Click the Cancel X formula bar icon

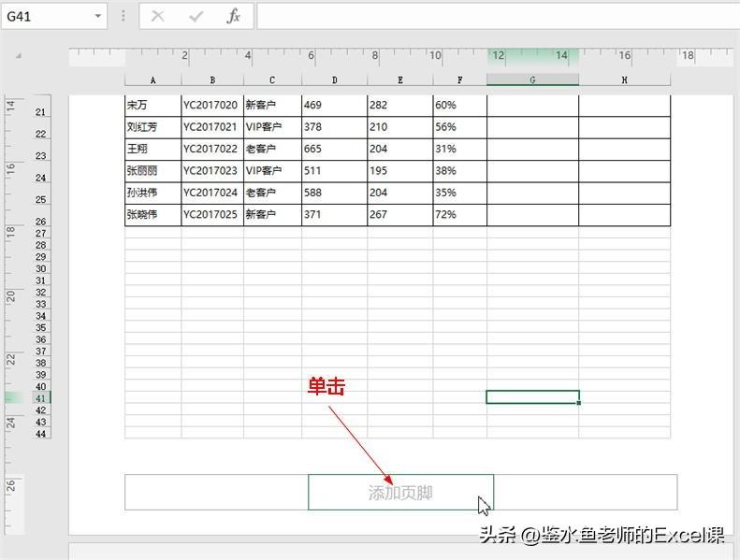(157, 17)
